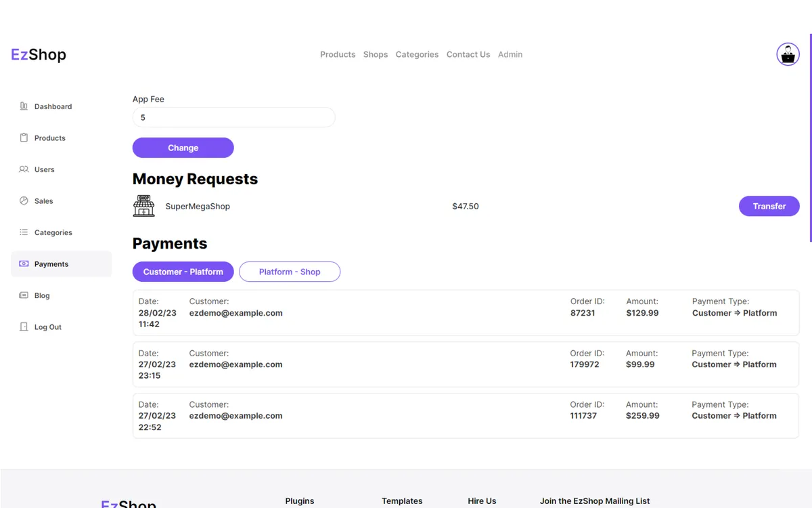The height and width of the screenshot is (508, 812).
Task: Click the $129.99 payment amount
Action: pos(642,313)
